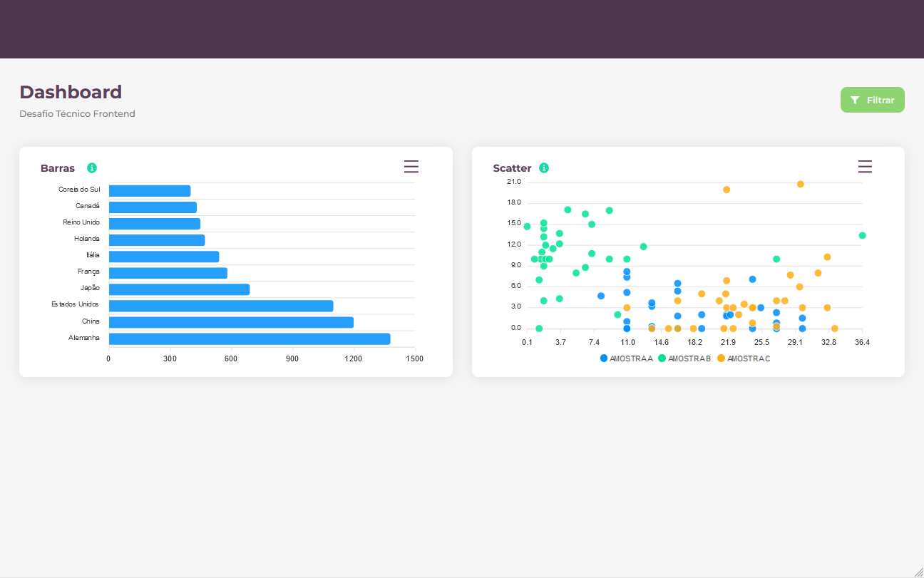Click the '21.0' scatter y-axis label
Viewport: 924px width, 578px height.
tap(514, 182)
